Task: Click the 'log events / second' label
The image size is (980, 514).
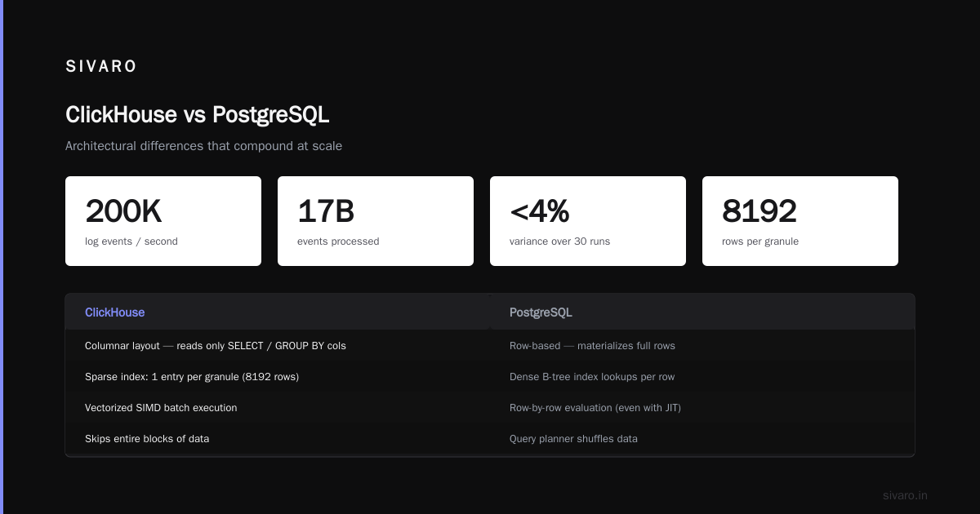Action: click(131, 241)
